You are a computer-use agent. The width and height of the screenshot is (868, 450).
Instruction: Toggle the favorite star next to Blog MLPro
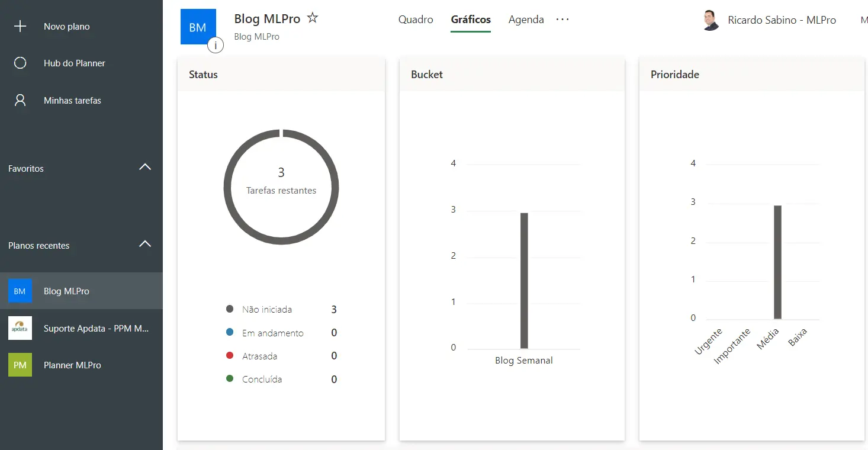[312, 18]
